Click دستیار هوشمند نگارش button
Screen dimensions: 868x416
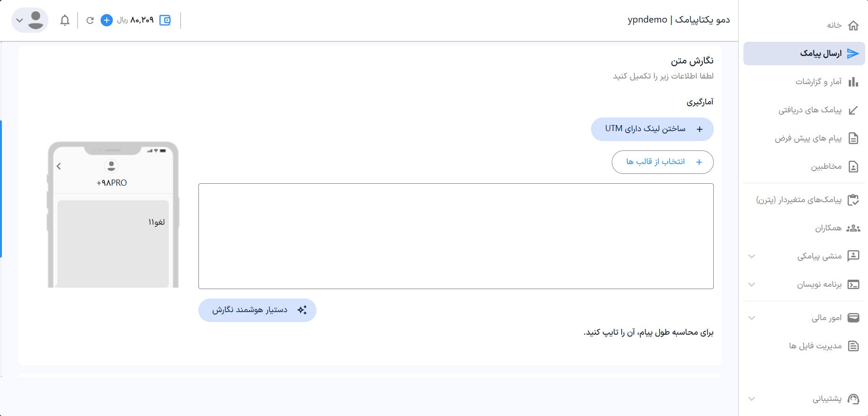[257, 310]
